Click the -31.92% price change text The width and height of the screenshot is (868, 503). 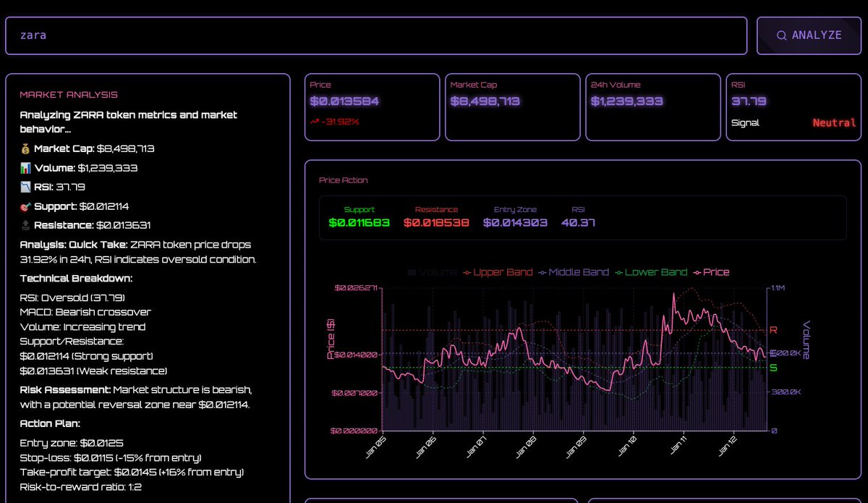click(340, 122)
